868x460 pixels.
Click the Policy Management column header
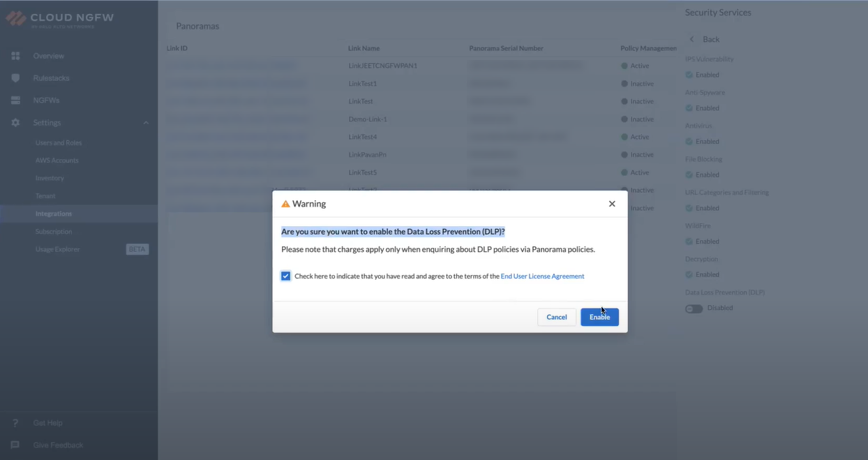648,48
